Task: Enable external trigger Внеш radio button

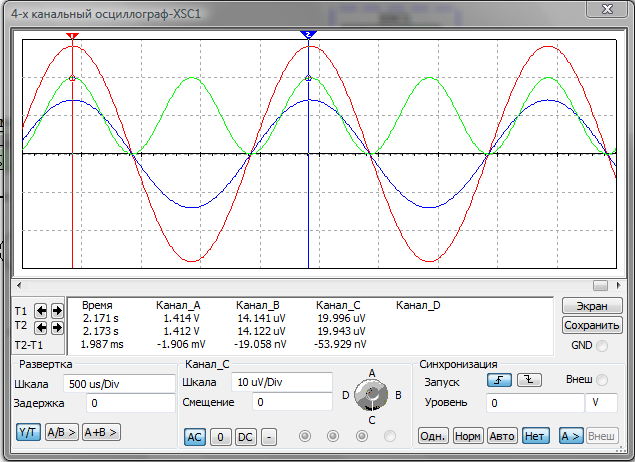Action: (602, 380)
